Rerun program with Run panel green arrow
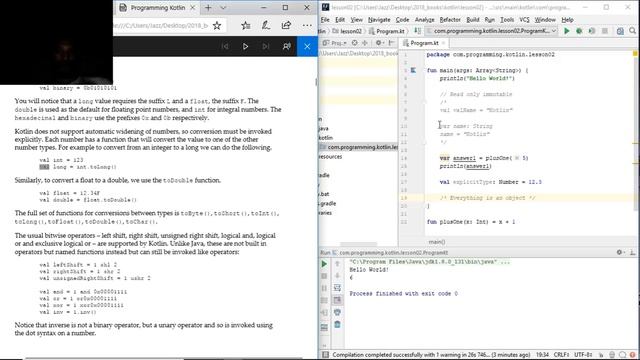The width and height of the screenshot is (640, 360). [x=324, y=264]
